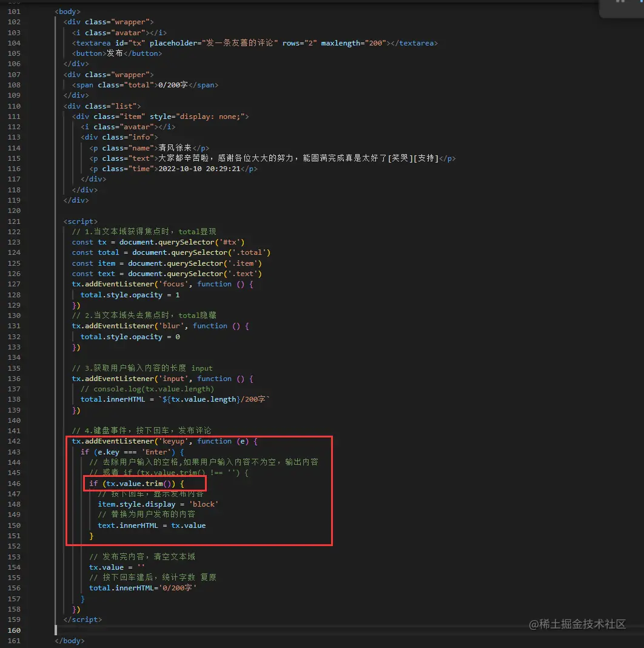Screen dimensions: 644x648
Task: Click the closing </body> tag
Action: point(69,641)
